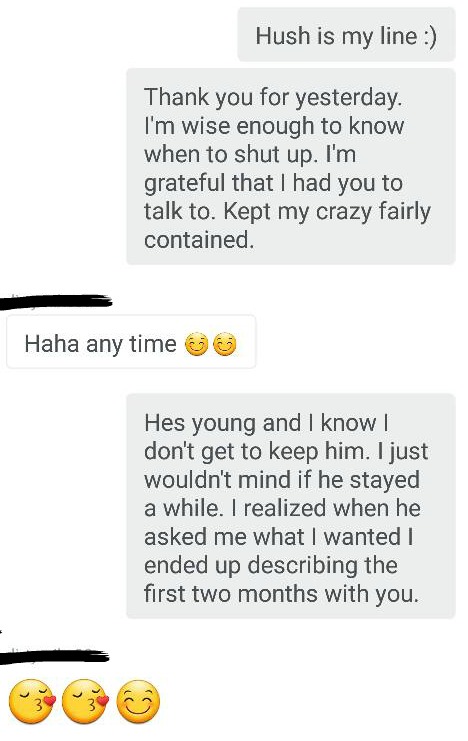The image size is (468, 741).
Task: Click the words 'Haha any time'
Action: pyautogui.click(x=100, y=344)
